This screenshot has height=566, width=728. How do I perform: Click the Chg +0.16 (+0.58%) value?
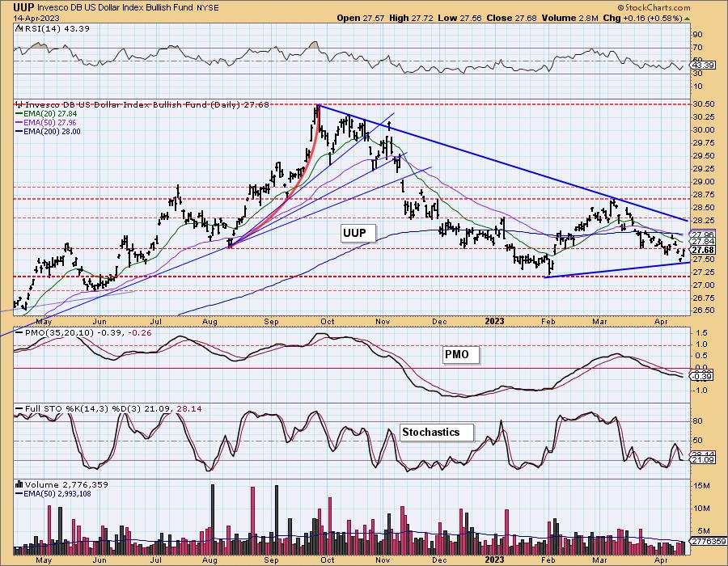tap(642, 18)
